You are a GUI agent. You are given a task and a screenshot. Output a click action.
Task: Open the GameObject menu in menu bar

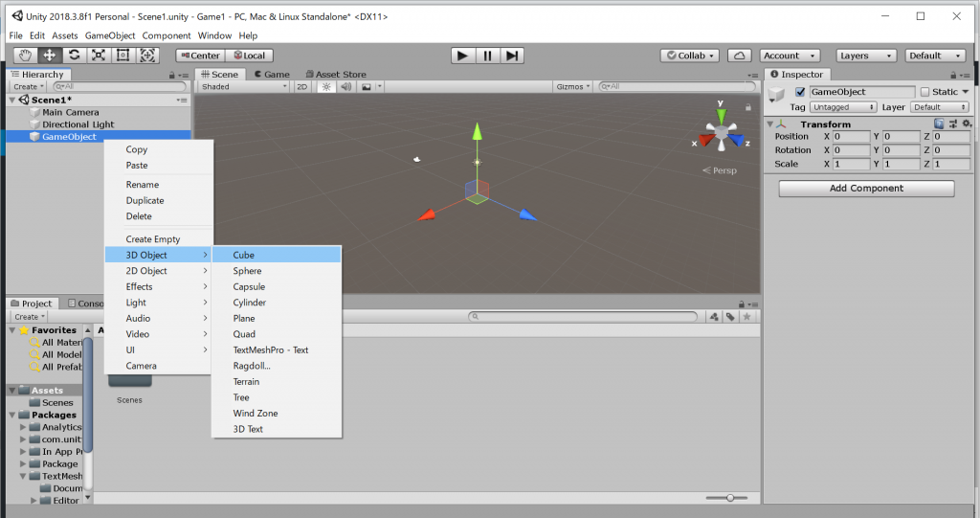[110, 35]
